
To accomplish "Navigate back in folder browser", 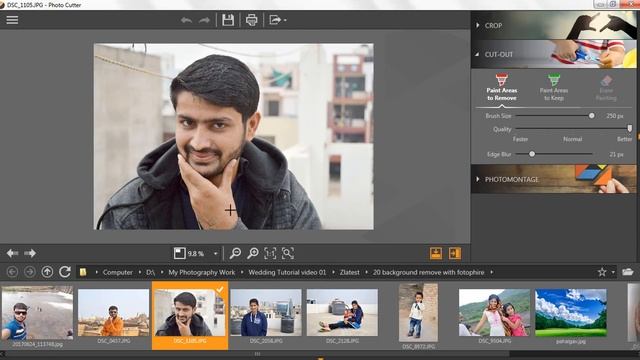I will [12, 271].
